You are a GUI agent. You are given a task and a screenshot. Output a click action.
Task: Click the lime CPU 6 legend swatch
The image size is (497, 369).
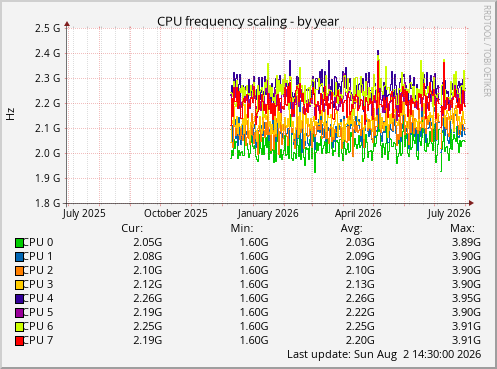(x=19, y=327)
